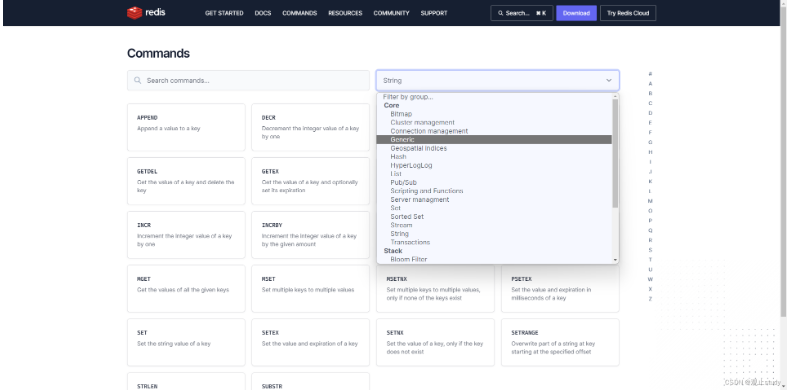Open the SET command card
The height and width of the screenshot is (390, 792).
tap(186, 342)
